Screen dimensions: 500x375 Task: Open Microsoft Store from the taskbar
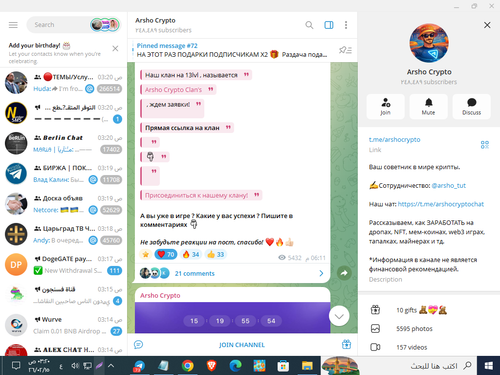click(283, 366)
